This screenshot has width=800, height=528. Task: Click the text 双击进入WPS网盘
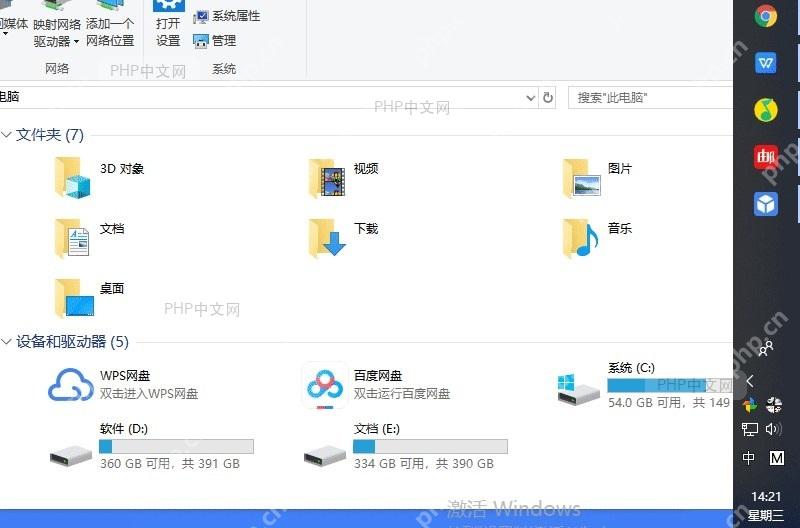[149, 393]
